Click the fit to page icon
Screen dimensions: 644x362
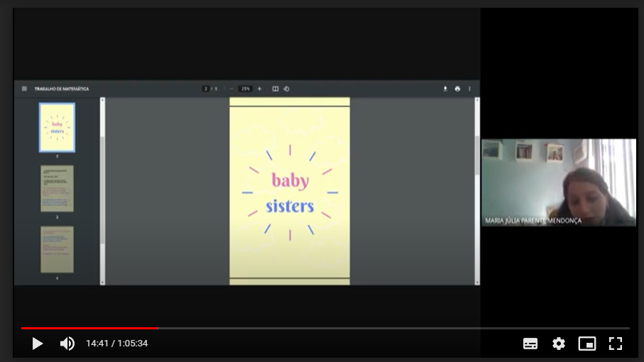(275, 89)
